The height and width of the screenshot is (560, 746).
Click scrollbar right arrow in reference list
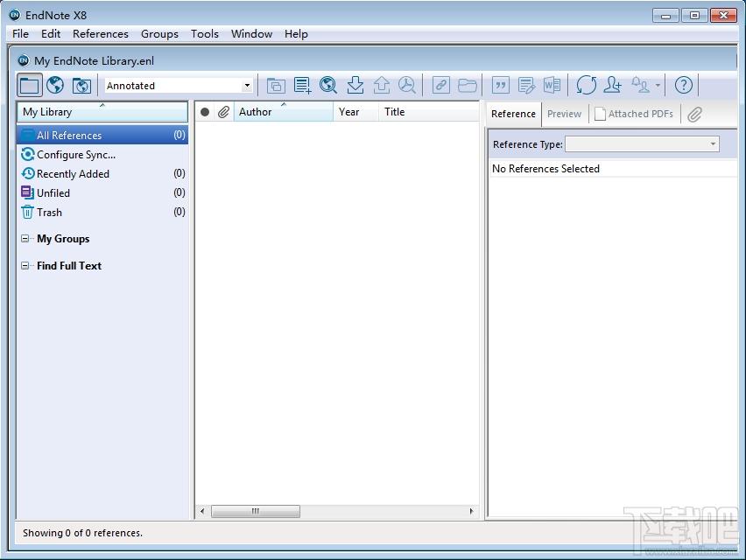tap(471, 511)
